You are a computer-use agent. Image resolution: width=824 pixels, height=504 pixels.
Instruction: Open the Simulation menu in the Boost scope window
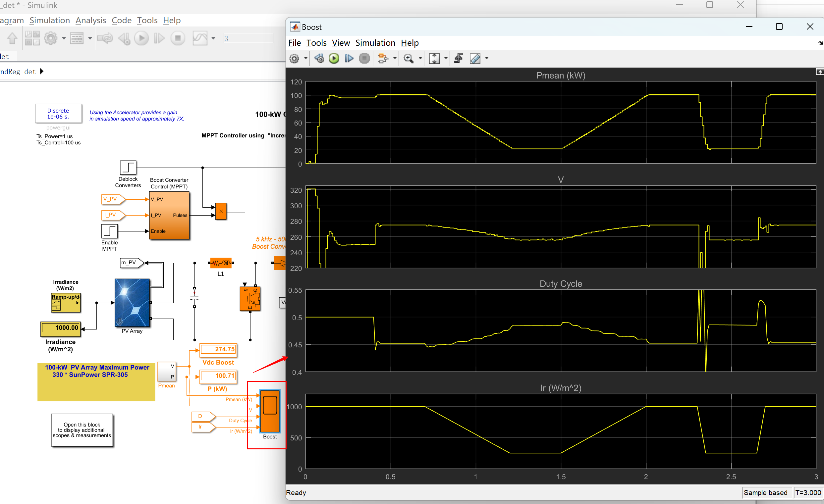pyautogui.click(x=375, y=43)
